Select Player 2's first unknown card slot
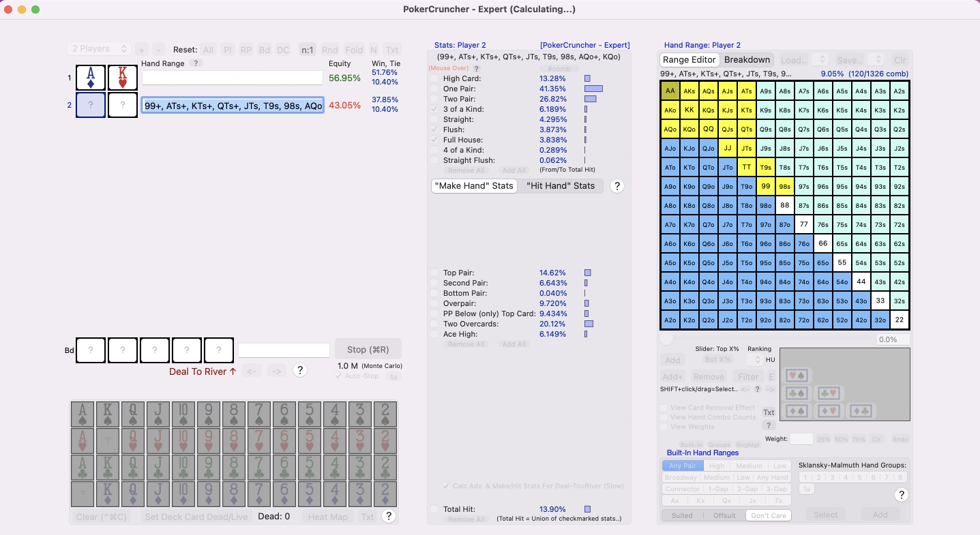The image size is (980, 535). [x=91, y=106]
